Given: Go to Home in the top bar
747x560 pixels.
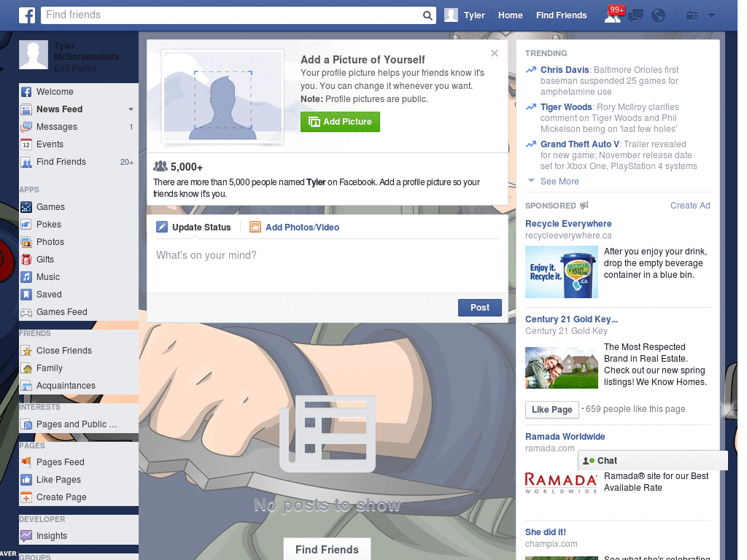Looking at the screenshot, I should (510, 15).
